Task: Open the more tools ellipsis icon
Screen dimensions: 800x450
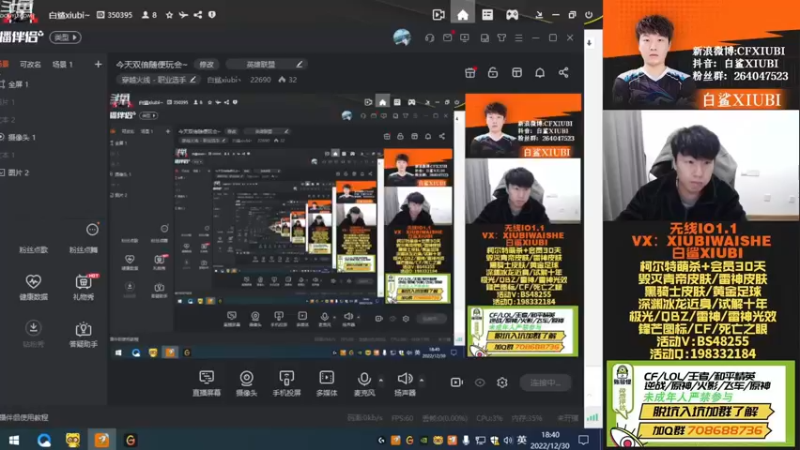Action: click(92, 230)
